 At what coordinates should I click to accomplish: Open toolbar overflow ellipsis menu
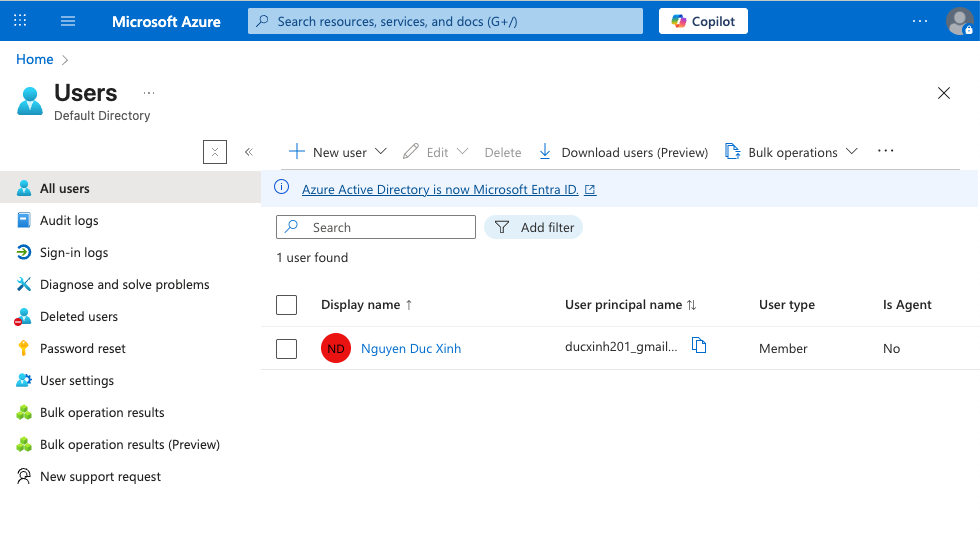tap(886, 151)
